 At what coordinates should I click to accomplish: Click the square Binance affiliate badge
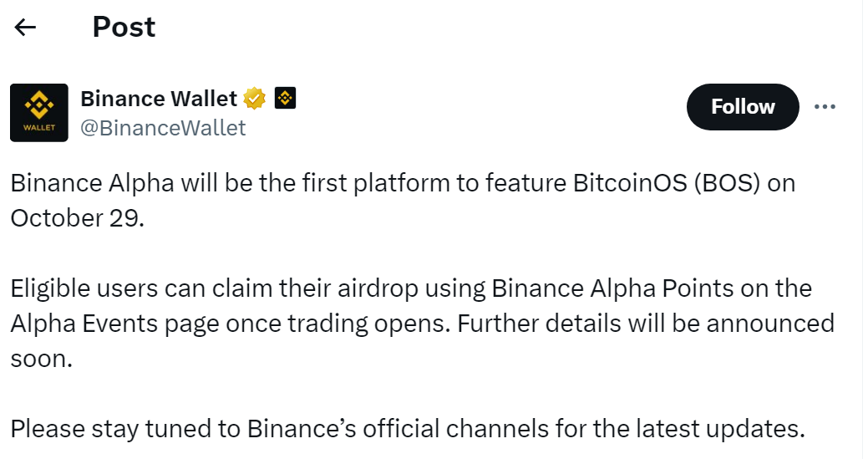pos(286,99)
